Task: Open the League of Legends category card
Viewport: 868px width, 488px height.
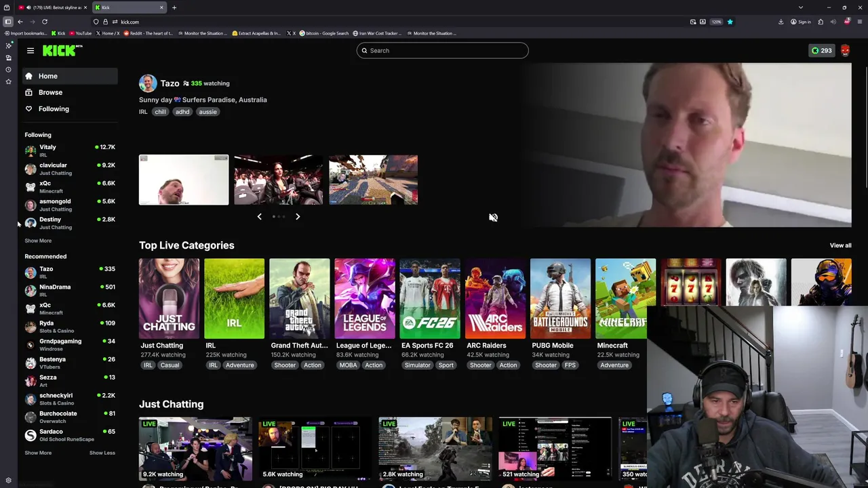Action: point(364,298)
